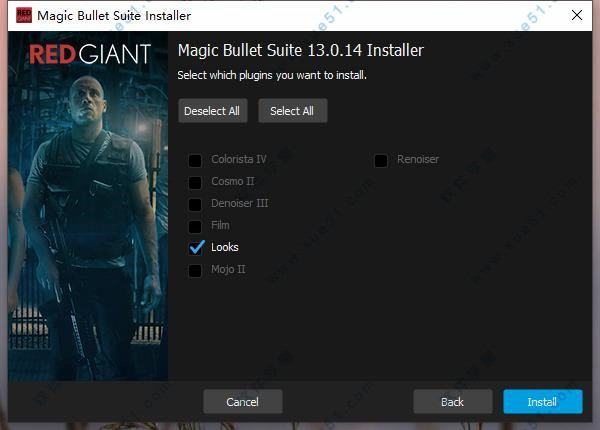Click the Deselect All button

(213, 111)
